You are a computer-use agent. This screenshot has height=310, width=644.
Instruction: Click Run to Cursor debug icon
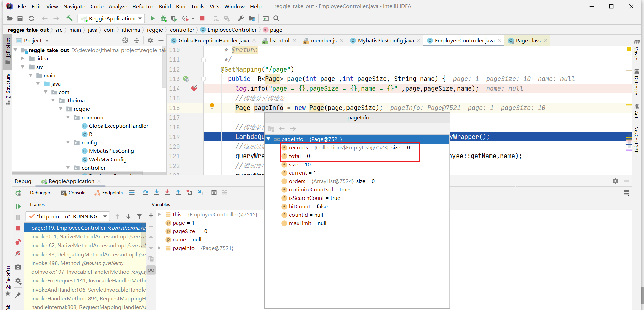tap(200, 192)
